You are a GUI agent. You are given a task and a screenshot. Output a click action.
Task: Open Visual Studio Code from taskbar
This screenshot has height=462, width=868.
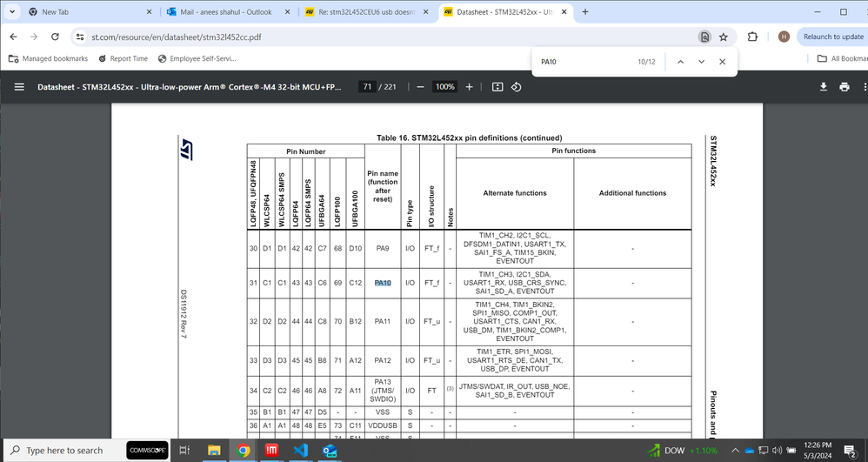coord(301,451)
